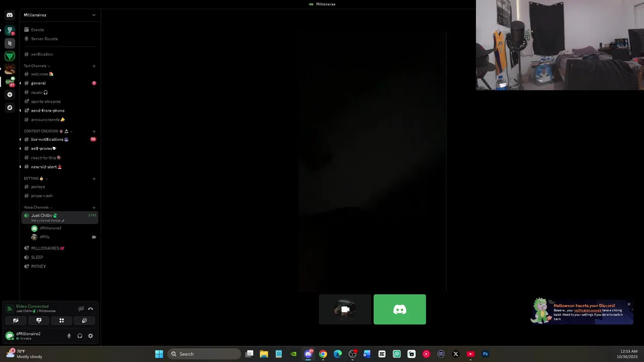Viewport: 644px width, 362px height.
Task: Toggle headphones deafen
Action: 79,336
